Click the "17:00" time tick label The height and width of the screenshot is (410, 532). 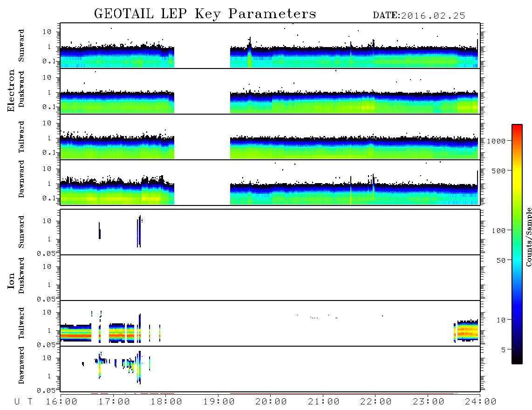click(114, 402)
